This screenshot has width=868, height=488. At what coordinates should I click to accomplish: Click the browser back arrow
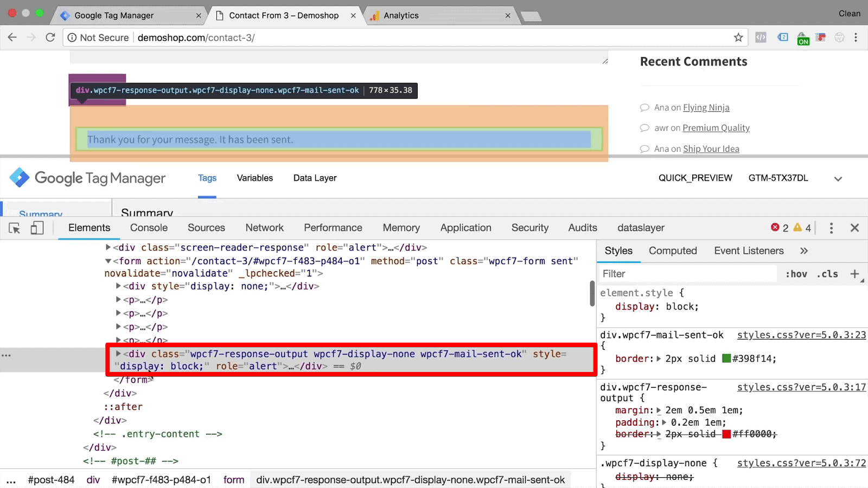[x=12, y=37]
